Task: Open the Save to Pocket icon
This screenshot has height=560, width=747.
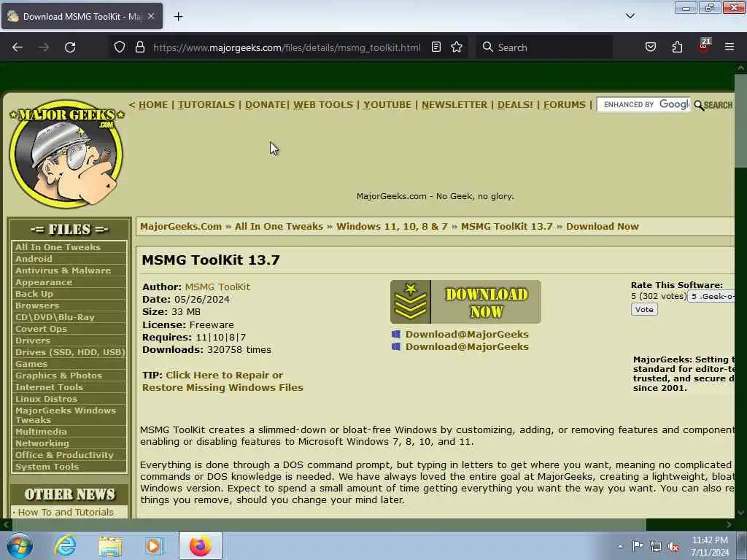Action: coord(651,47)
